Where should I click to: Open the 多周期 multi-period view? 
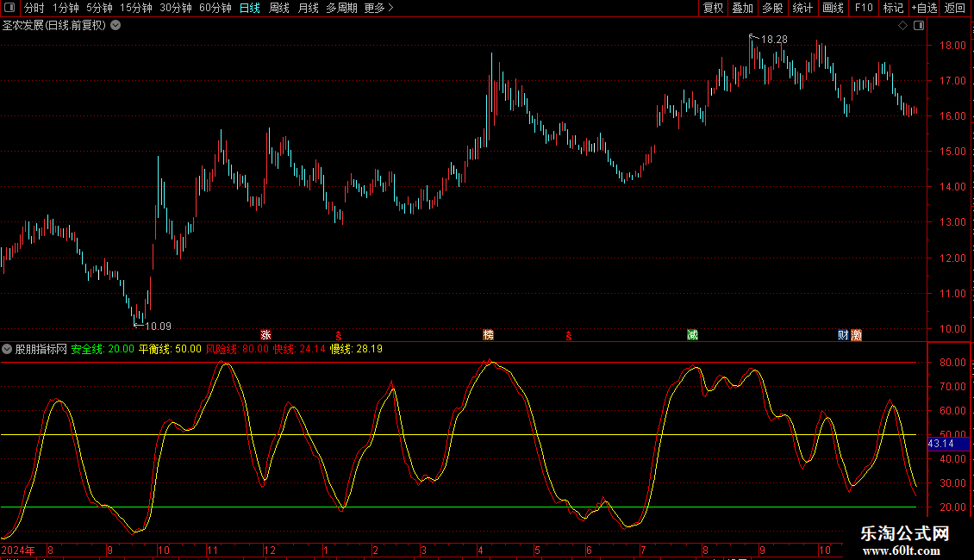341,8
